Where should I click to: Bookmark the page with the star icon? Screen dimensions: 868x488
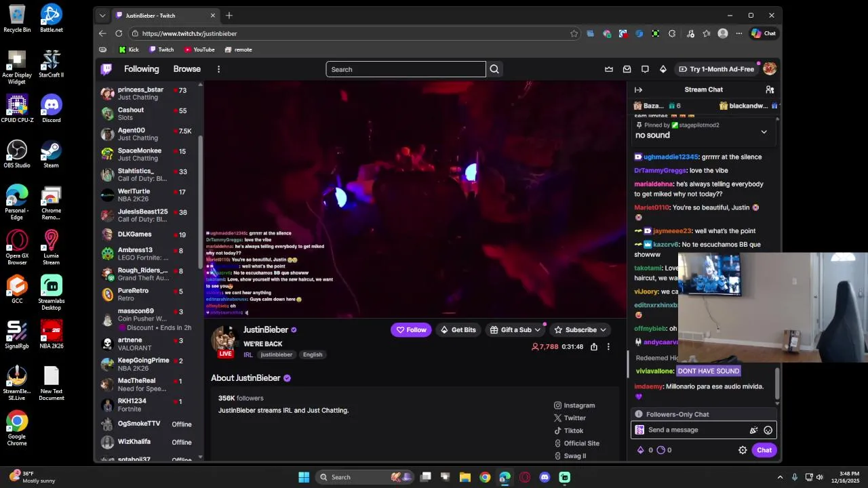[x=574, y=33]
